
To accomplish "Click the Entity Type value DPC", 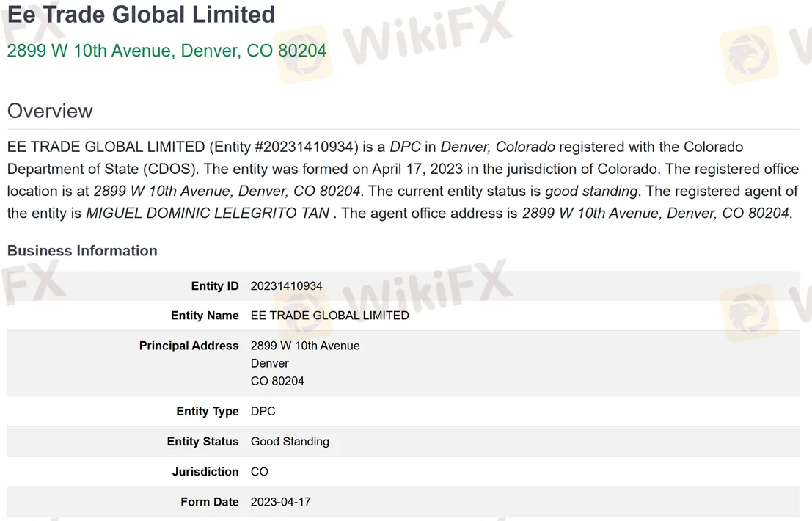I will 263,411.
